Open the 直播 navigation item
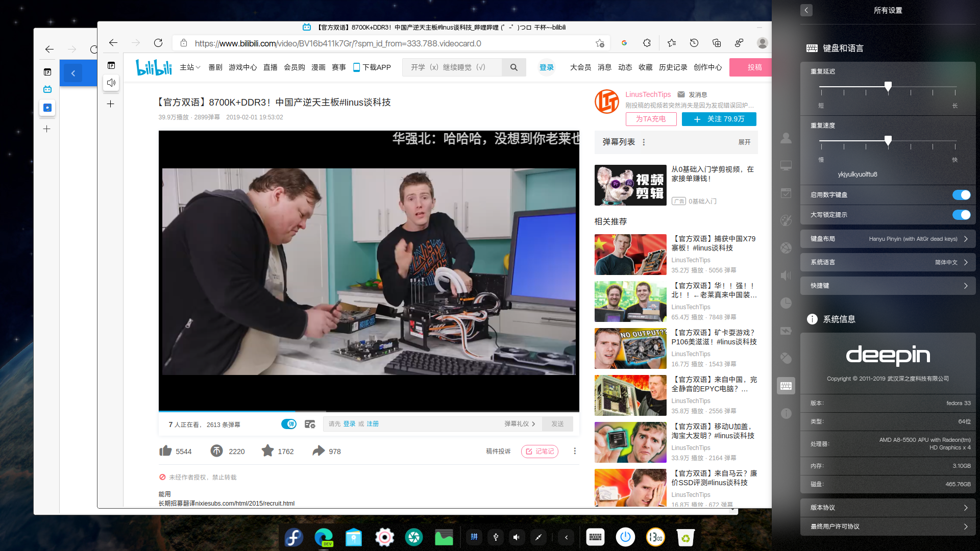 point(270,67)
